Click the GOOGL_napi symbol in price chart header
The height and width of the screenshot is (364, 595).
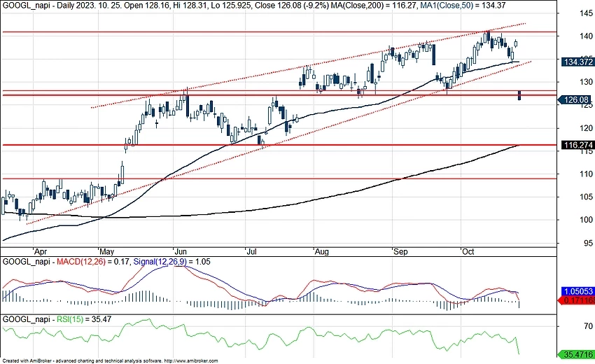click(26, 6)
